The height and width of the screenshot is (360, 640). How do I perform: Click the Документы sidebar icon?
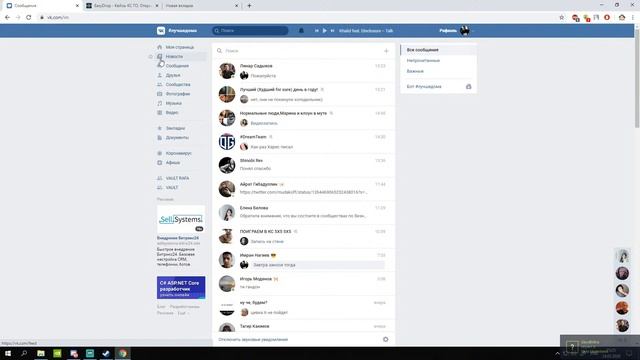[x=160, y=138]
